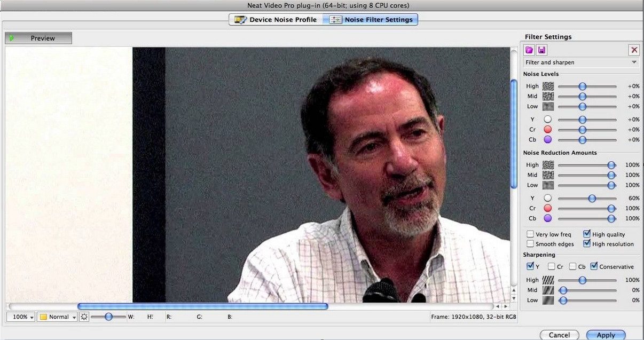Image resolution: width=644 pixels, height=340 pixels.
Task: Apply the noise filter
Action: coord(606,335)
